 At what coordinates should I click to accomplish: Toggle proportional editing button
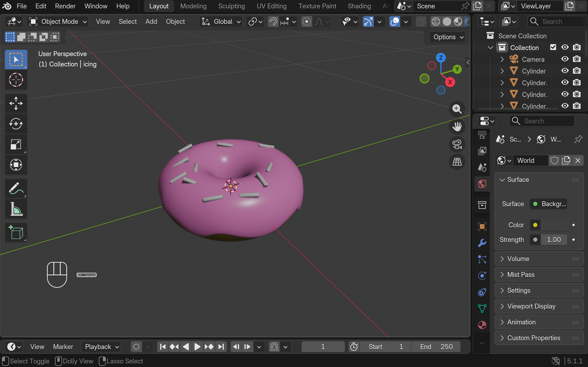point(307,22)
